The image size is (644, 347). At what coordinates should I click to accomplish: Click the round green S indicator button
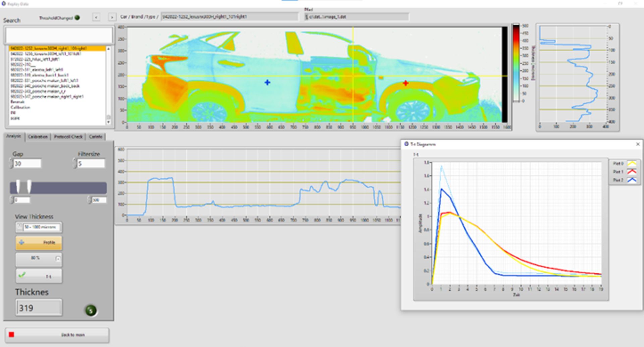coord(91,310)
